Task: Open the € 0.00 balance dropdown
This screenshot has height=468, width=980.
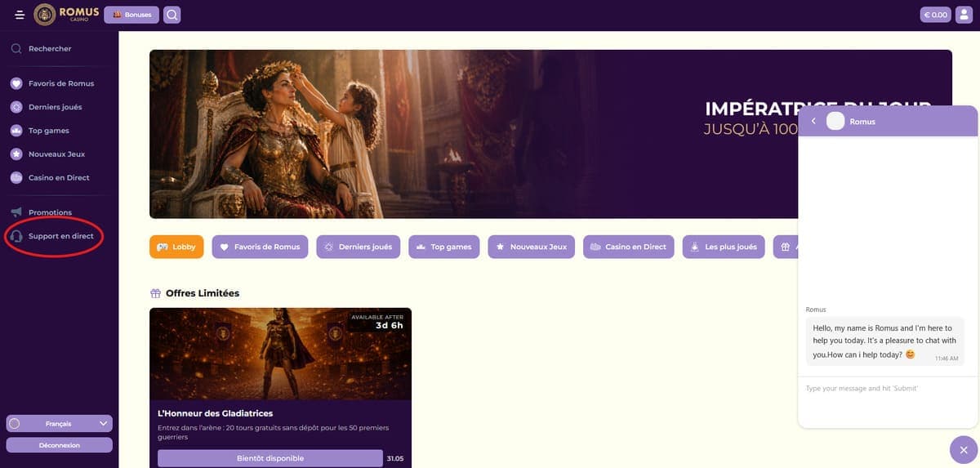Action: (x=936, y=15)
